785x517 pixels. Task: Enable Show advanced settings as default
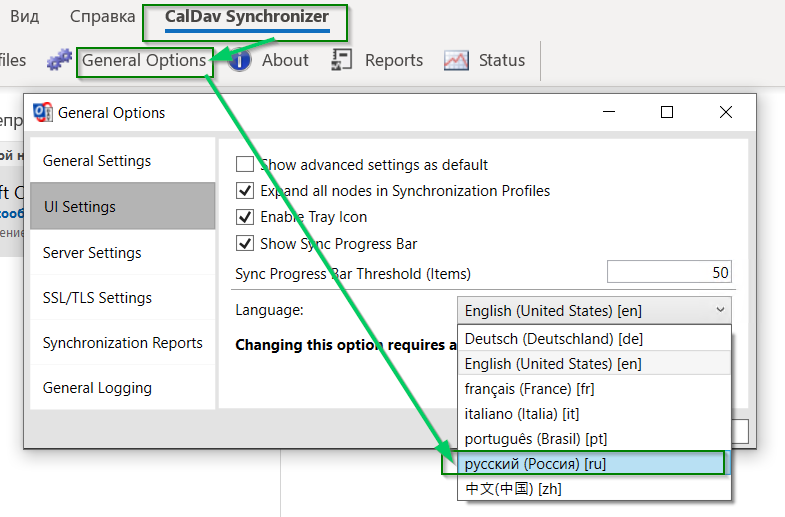[x=244, y=165]
